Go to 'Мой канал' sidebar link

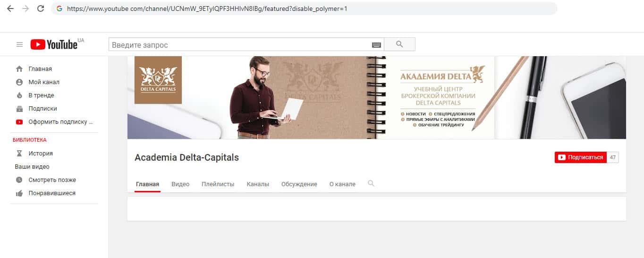point(44,82)
